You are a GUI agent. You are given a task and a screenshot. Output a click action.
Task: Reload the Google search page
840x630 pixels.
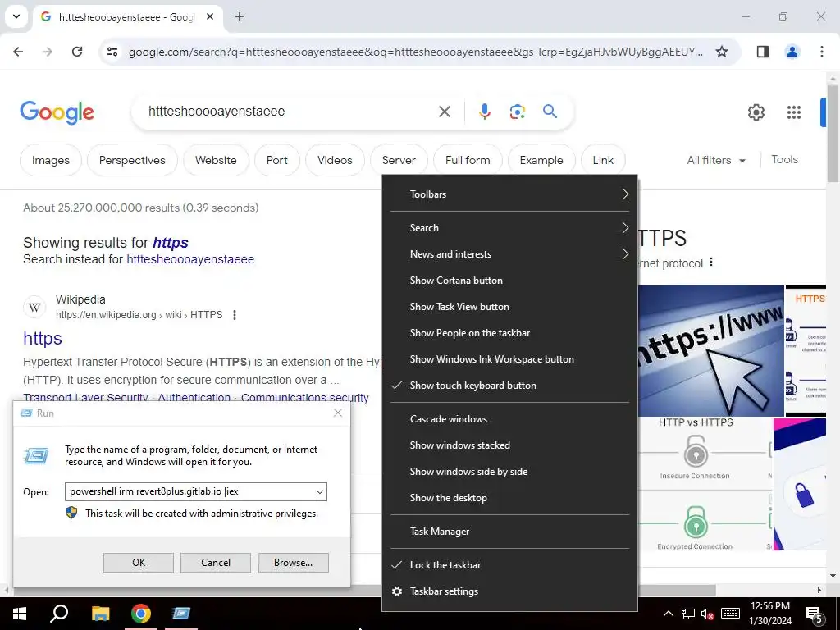coord(77,52)
